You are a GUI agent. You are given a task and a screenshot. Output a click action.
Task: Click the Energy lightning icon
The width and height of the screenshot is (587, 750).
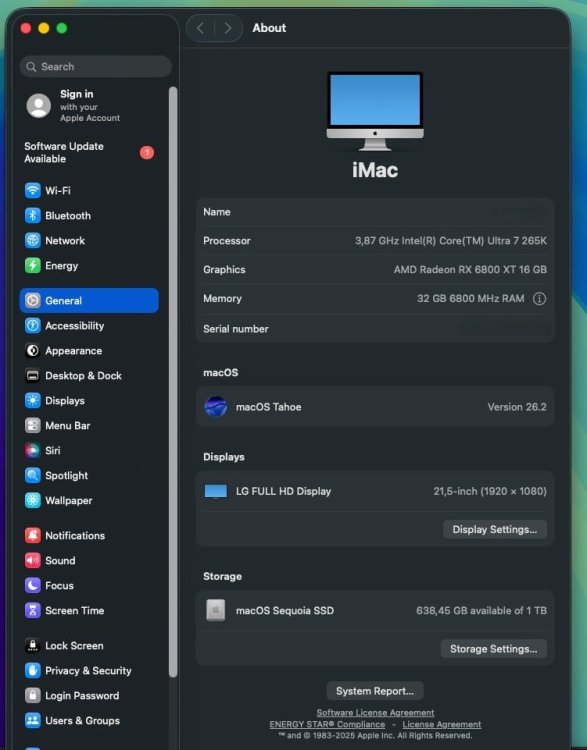(33, 265)
